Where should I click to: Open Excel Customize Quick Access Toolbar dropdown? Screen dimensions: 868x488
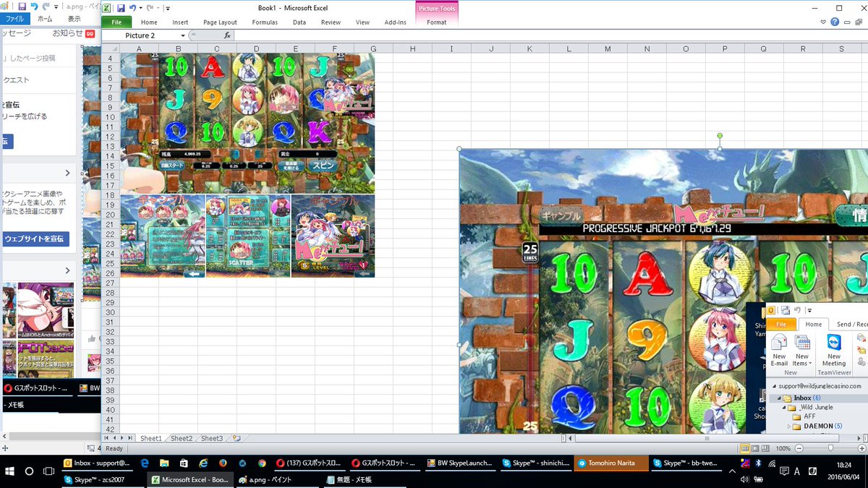point(167,9)
